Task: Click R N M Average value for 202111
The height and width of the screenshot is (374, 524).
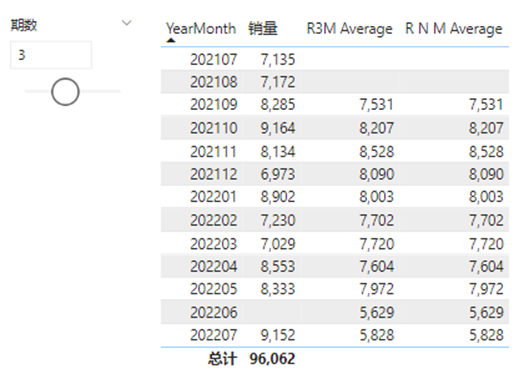Action: coord(486,152)
